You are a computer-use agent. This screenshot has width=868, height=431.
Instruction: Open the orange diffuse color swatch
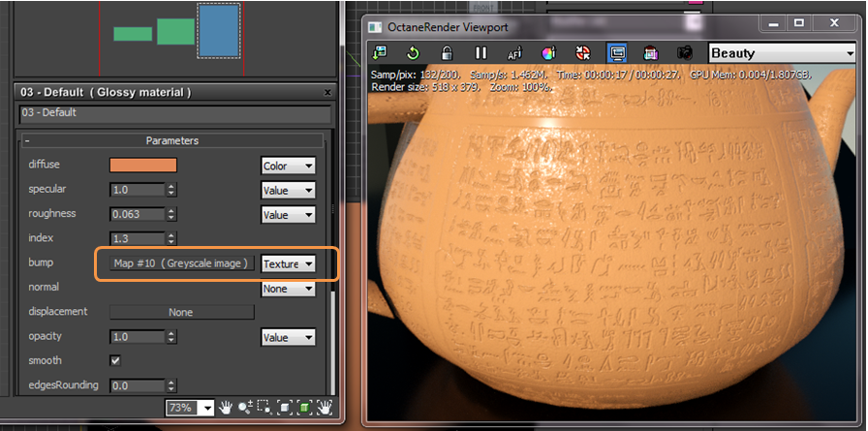tap(143, 165)
